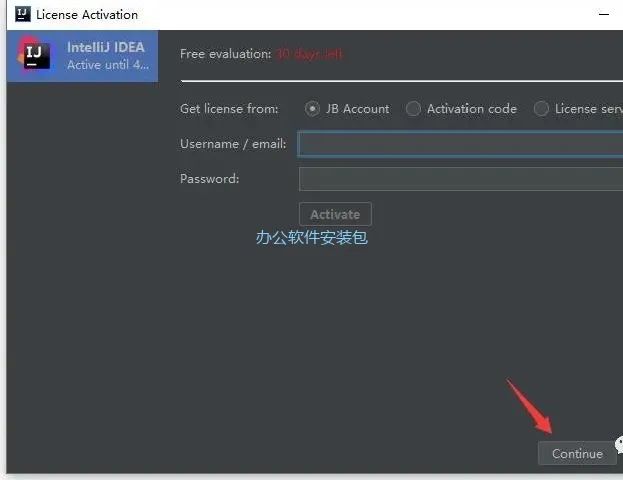Minimize the License Activation window
The width and height of the screenshot is (623, 480).
[x=604, y=14]
